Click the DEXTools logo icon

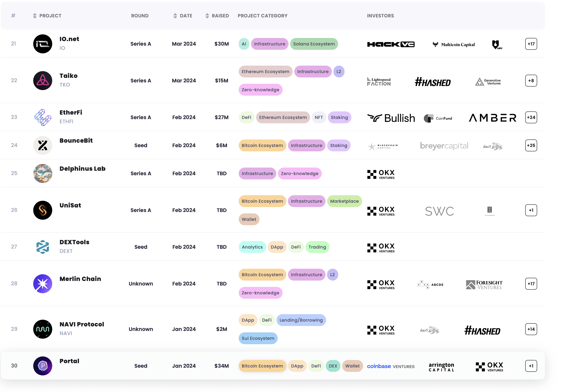[43, 247]
